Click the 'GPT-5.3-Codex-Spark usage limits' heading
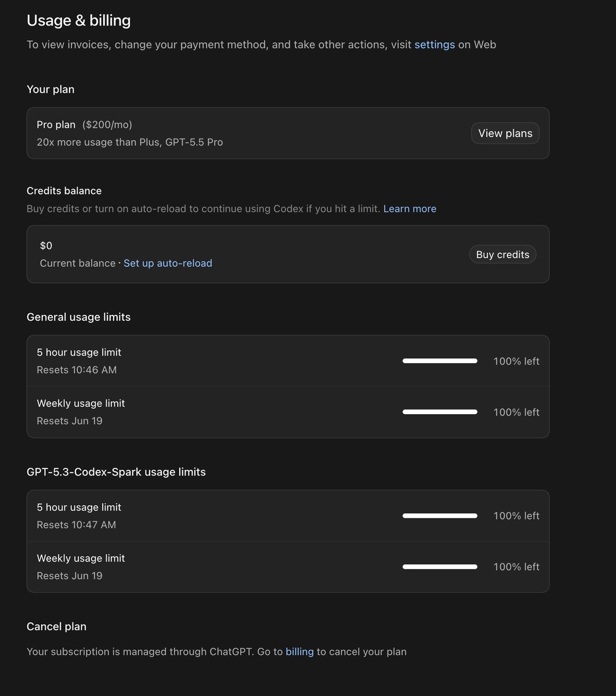 (x=116, y=472)
